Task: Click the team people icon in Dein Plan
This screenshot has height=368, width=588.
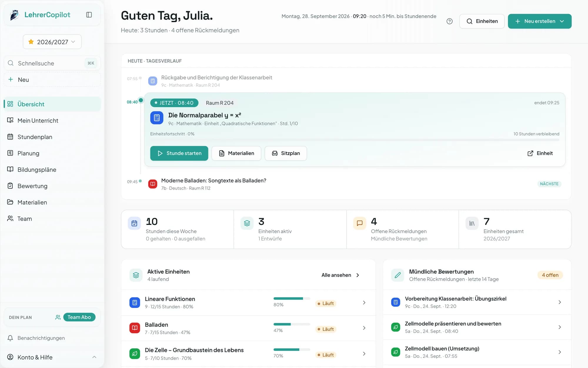Action: point(58,317)
